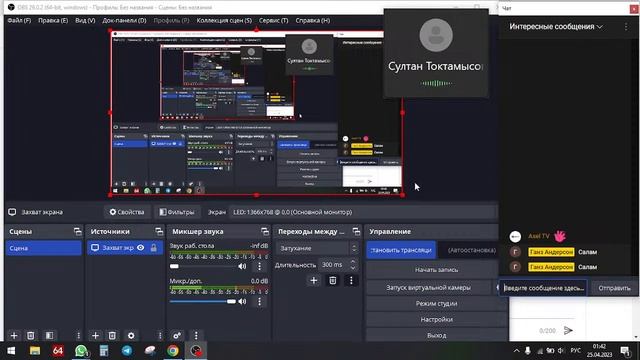Click the Фильтры button
This screenshot has height=360, width=640.
(x=177, y=212)
